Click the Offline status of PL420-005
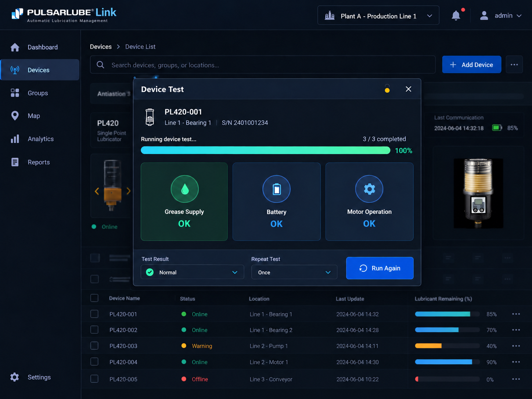This screenshot has height=399, width=532. 200,379
